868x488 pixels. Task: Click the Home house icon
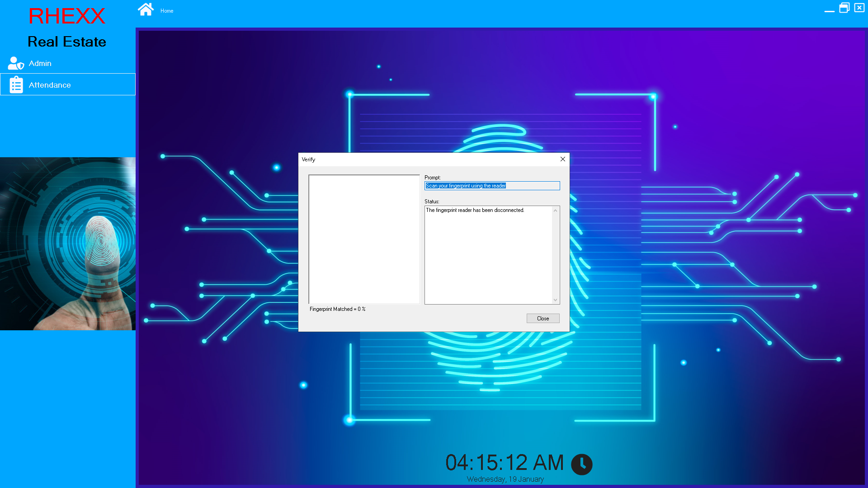pos(146,9)
